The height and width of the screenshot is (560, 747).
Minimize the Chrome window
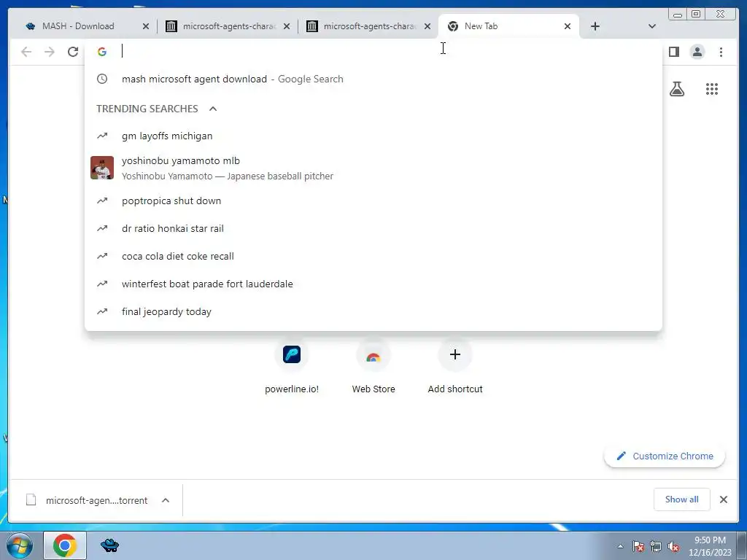pyautogui.click(x=677, y=15)
